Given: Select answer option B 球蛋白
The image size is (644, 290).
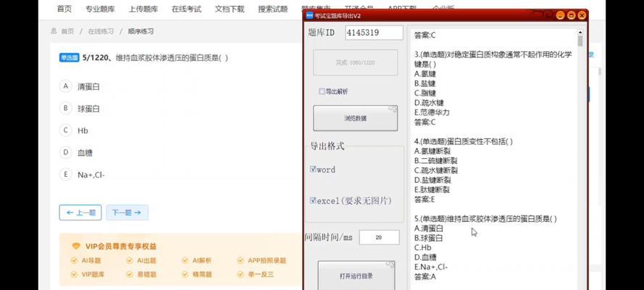Looking at the screenshot, I should (x=80, y=109).
